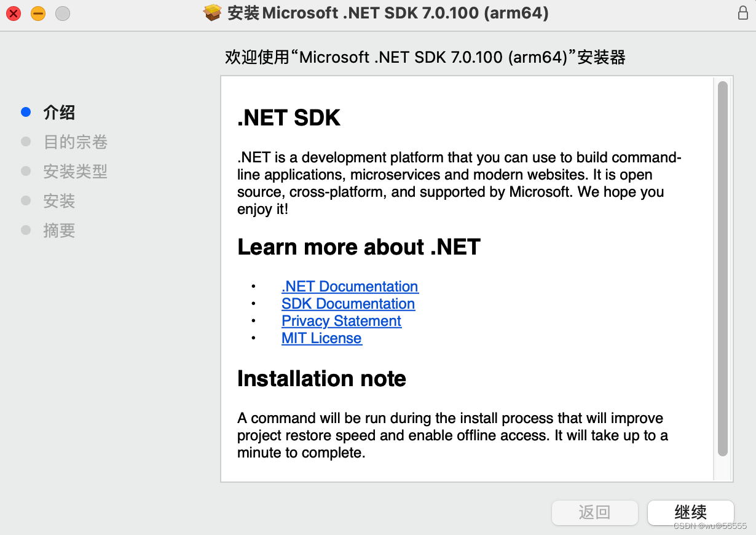
Task: Select the 介绍 step in the sidebar
Action: [x=60, y=113]
